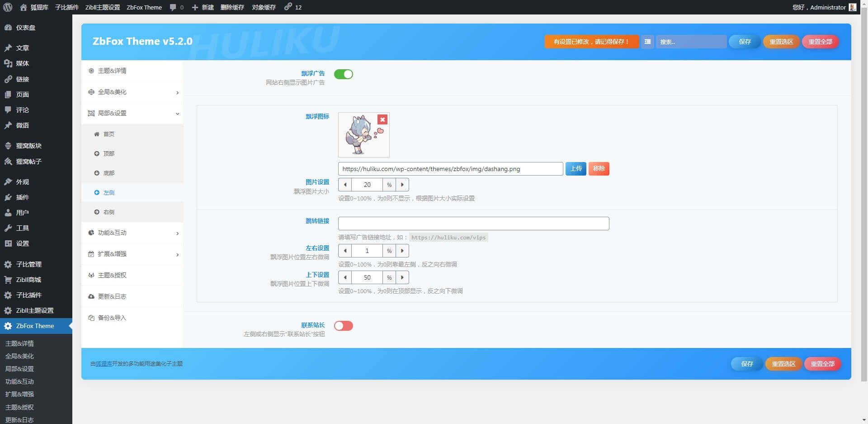Open 插件 plugins in admin sidebar

pos(22,197)
